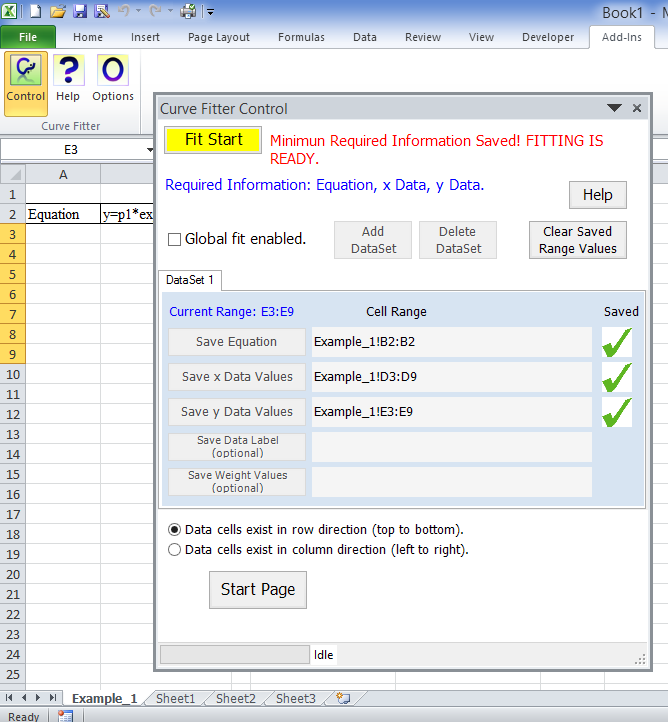
Task: Click the Help button in the control pane
Action: click(x=598, y=195)
